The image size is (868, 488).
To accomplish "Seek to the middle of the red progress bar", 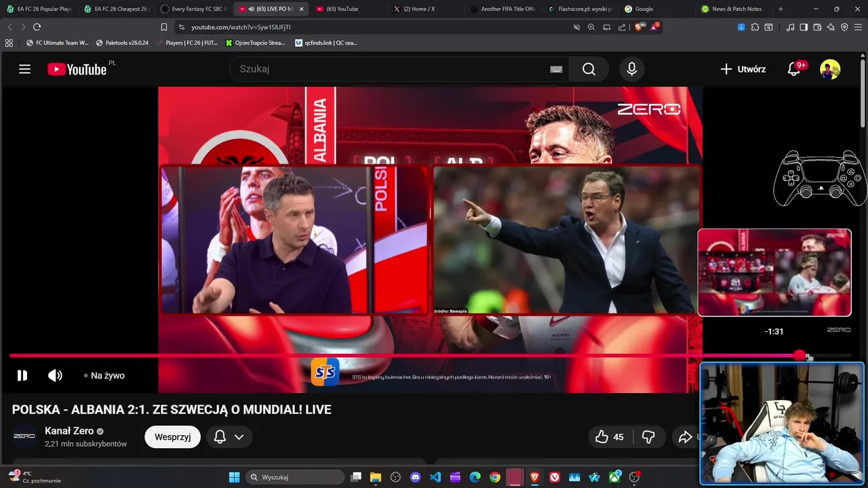I will [405, 355].
